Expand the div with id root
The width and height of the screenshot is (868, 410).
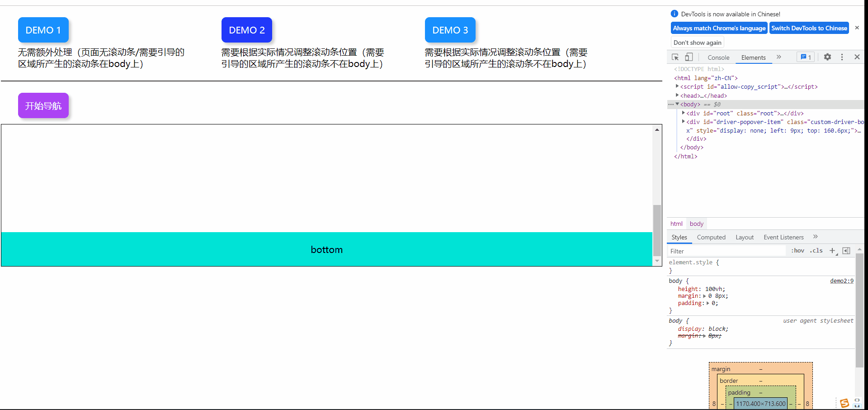click(683, 113)
